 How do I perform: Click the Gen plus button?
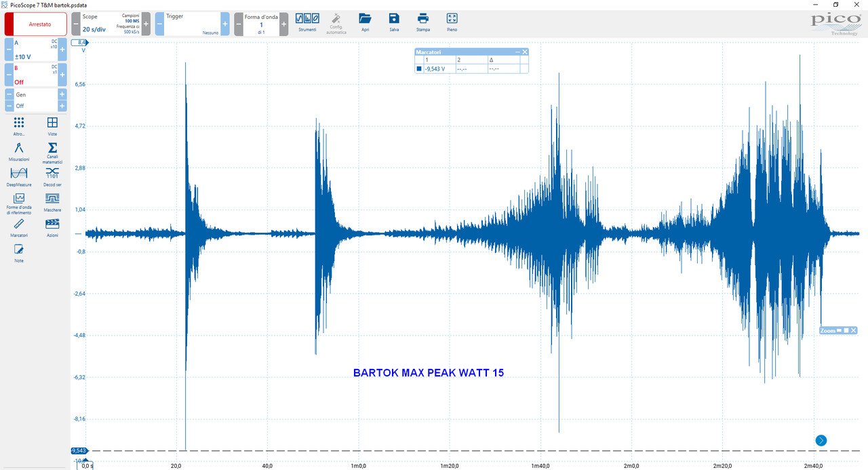[x=62, y=95]
